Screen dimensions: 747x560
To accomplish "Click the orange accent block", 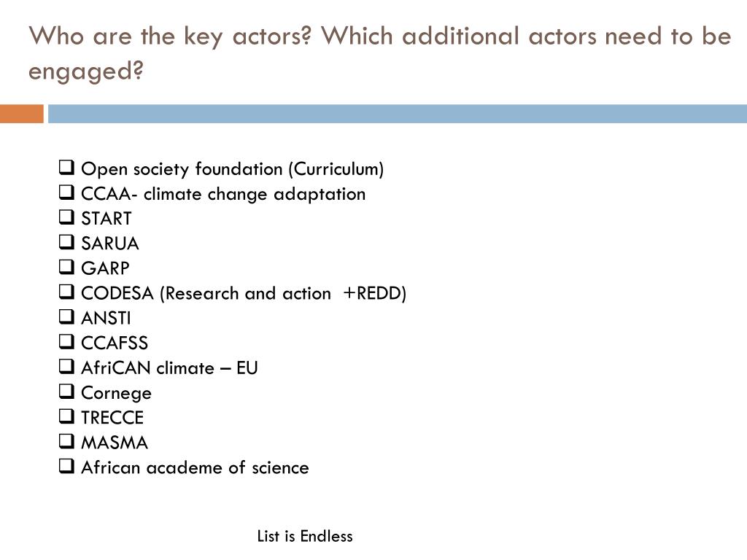I will coord(21,114).
